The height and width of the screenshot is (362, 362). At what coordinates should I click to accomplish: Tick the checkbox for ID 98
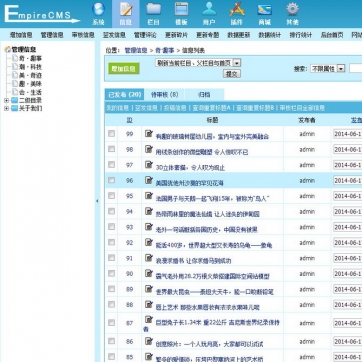(x=111, y=149)
